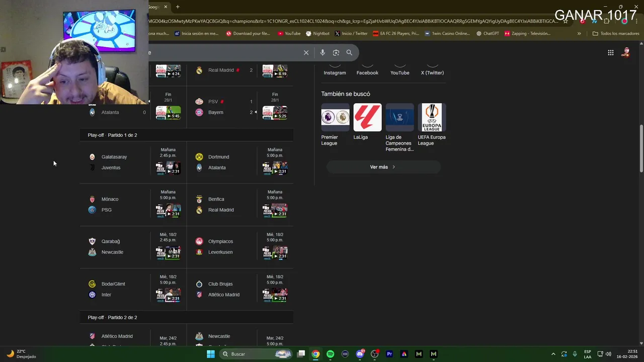The image size is (644, 362).
Task: Open the weather widget showing 22°C
Action: click(x=21, y=354)
